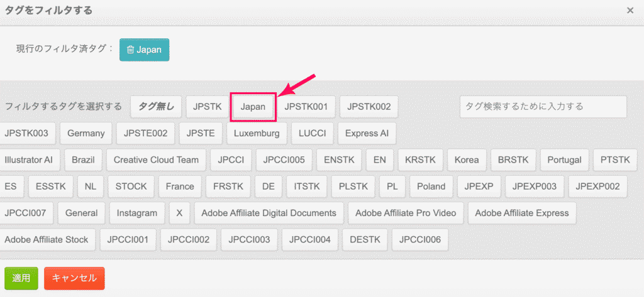
Task: Remove the current Japan filter tag
Action: click(x=144, y=50)
